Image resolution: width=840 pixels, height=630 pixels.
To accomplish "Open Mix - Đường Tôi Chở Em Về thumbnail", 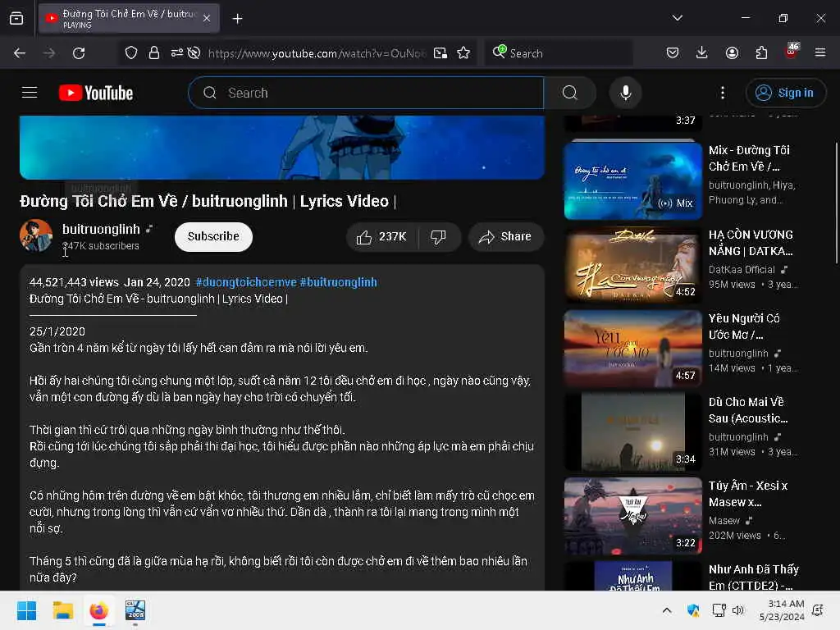I will pyautogui.click(x=632, y=181).
